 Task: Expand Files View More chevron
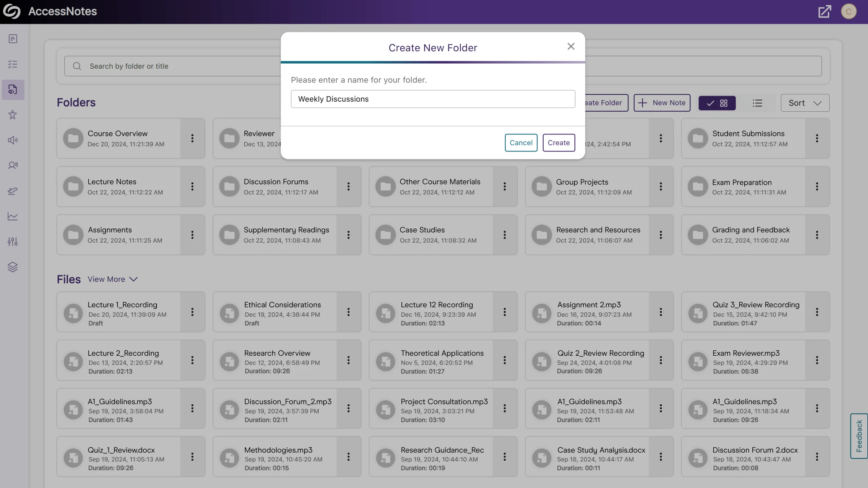point(133,279)
